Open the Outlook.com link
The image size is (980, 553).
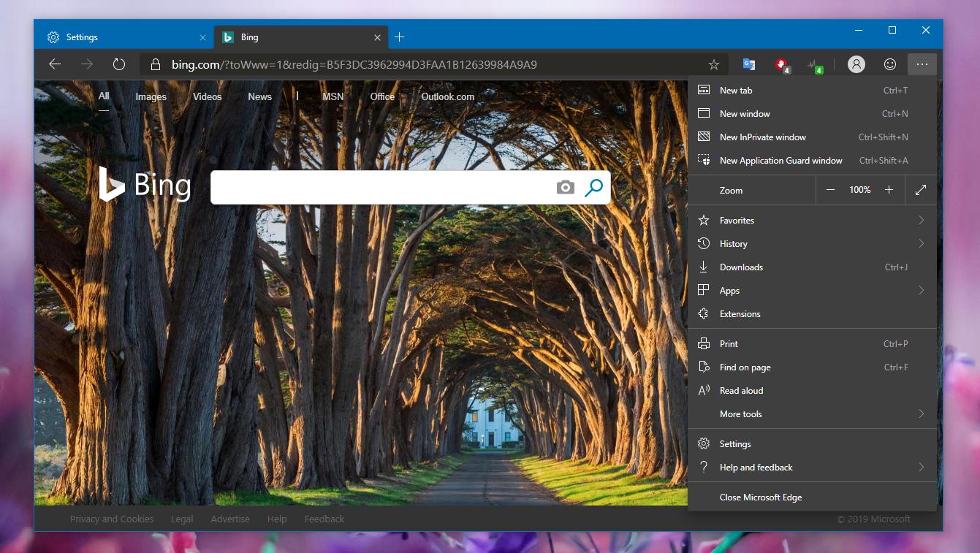coord(447,96)
